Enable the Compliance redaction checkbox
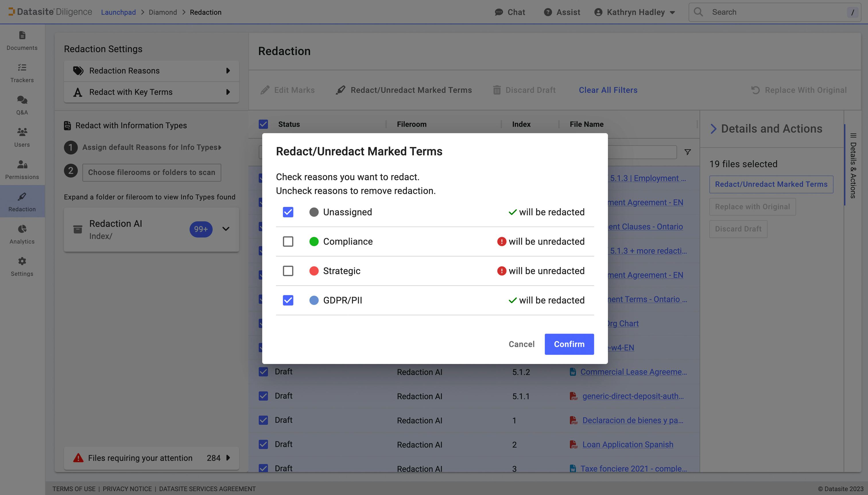The width and height of the screenshot is (868, 495). coord(288,241)
